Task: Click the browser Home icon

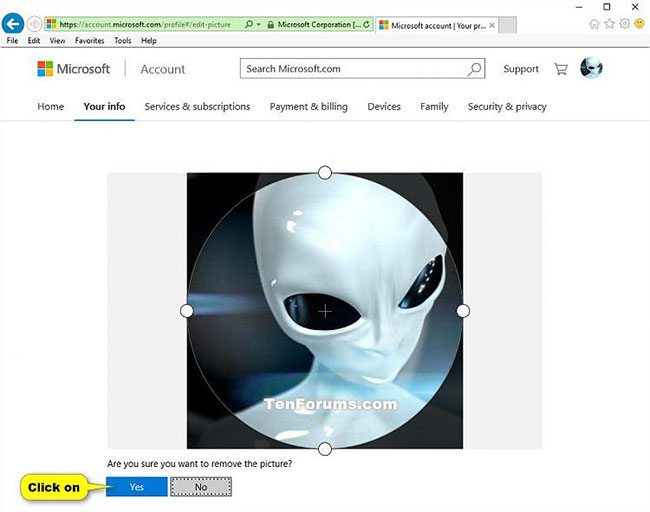Action: click(594, 24)
